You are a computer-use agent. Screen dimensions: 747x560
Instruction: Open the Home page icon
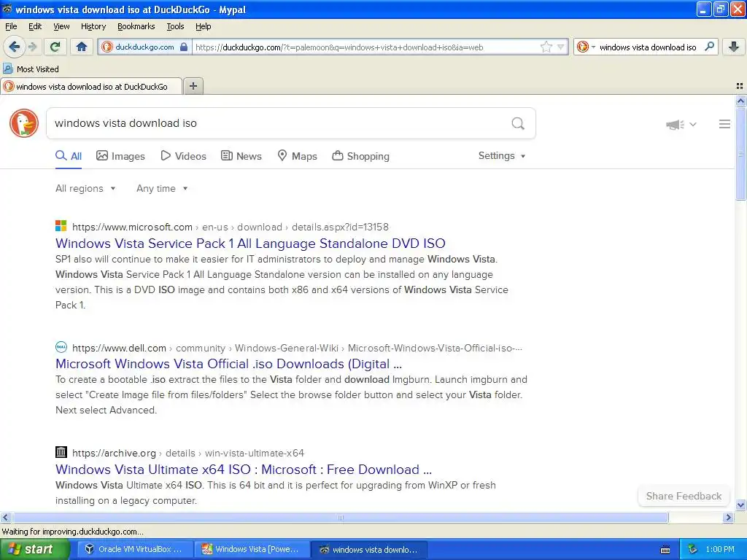click(82, 47)
